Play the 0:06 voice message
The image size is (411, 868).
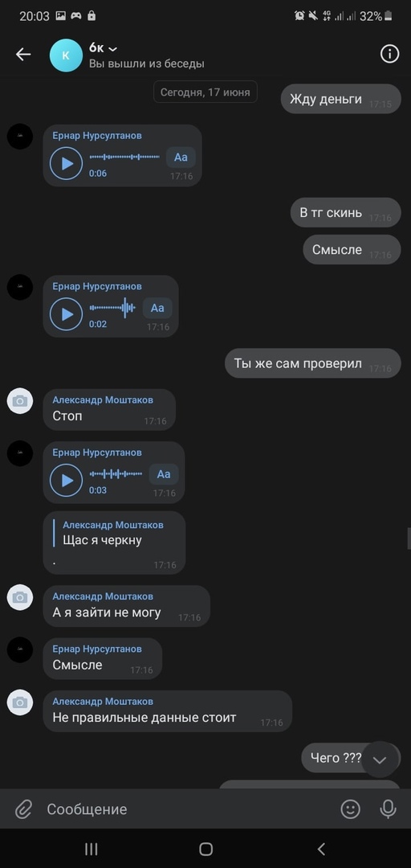coord(67,163)
